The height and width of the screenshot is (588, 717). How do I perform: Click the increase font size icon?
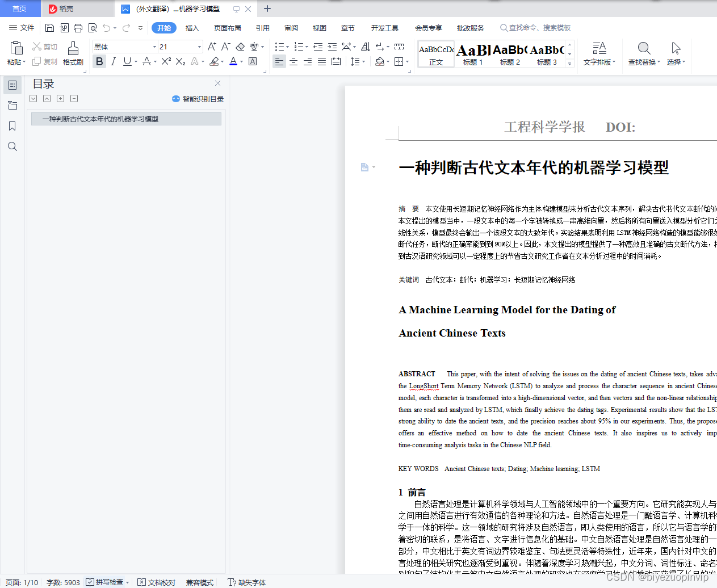pos(211,47)
